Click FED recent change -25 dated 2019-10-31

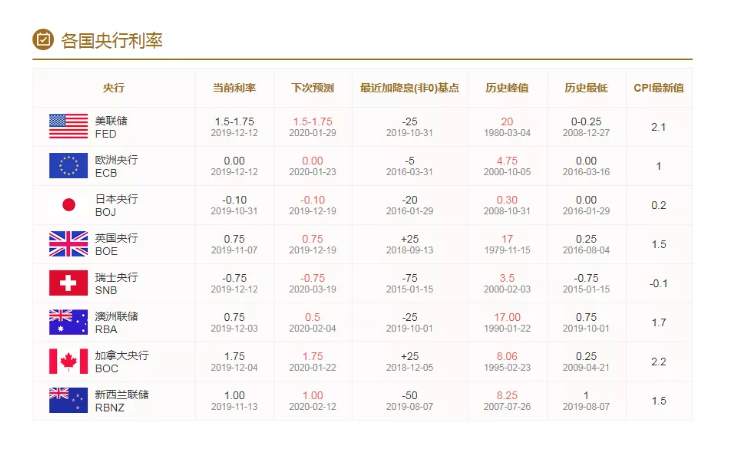pyautogui.click(x=410, y=126)
